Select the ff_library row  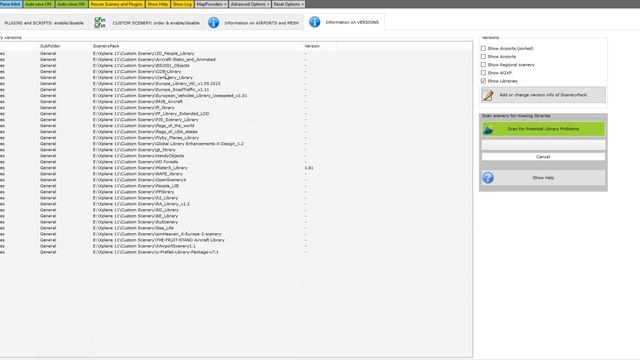[x=236, y=108]
